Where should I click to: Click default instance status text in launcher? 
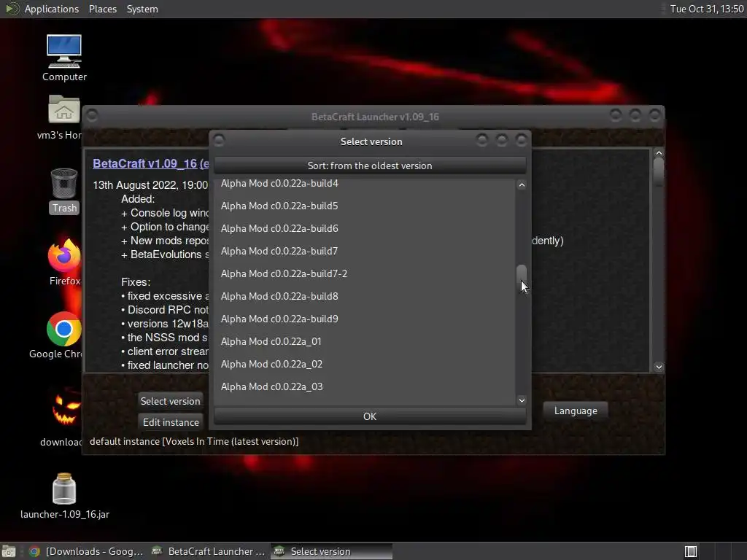coord(194,441)
